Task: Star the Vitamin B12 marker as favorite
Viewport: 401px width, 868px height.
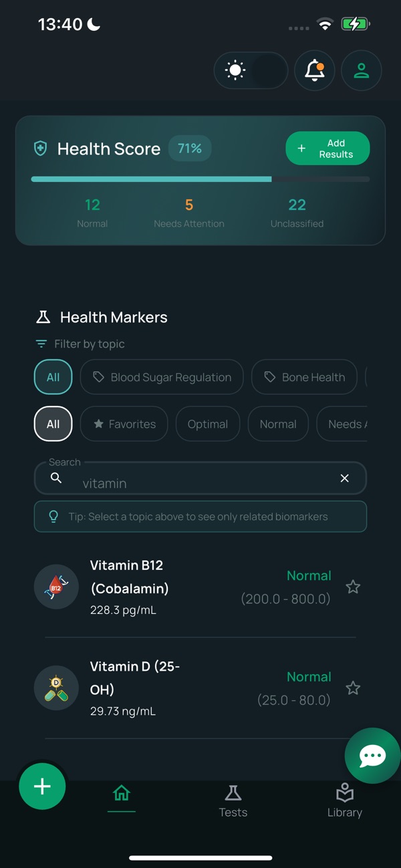Action: point(353,586)
